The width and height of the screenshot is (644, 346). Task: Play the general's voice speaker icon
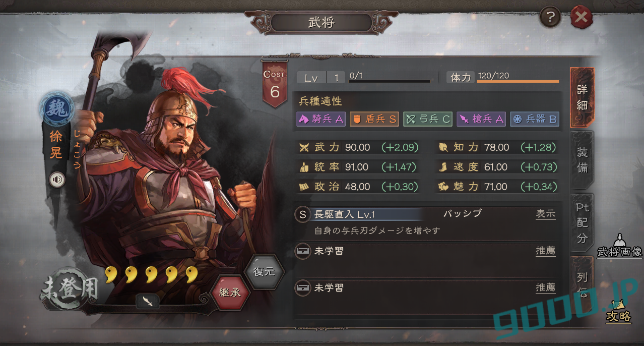[x=56, y=180]
